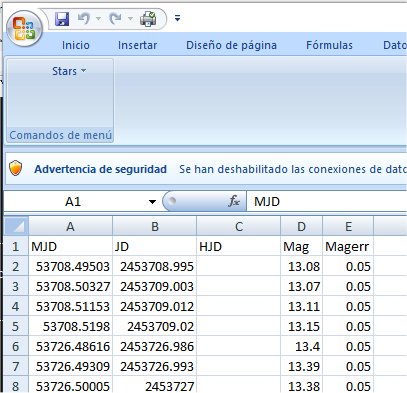Viewport: 407px width, 393px height.
Task: Select cell with magnitude 13.07
Action: [301, 286]
